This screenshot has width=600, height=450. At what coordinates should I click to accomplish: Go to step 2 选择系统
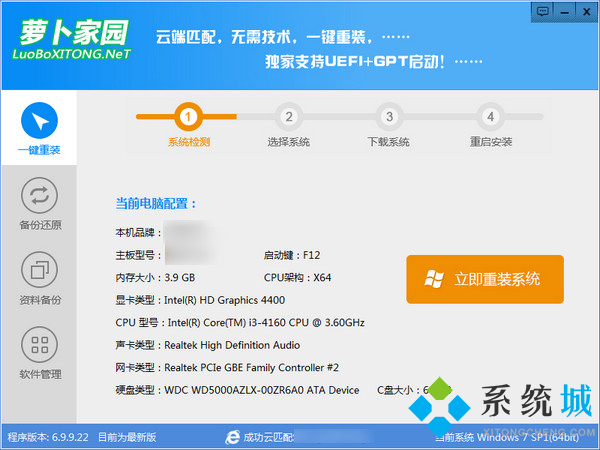[x=288, y=116]
